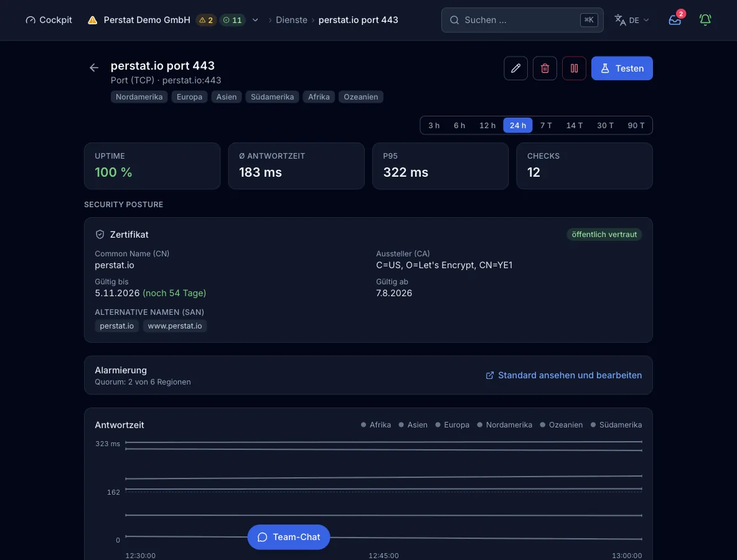
Task: Click the Ozeanien region tag under title
Action: click(361, 97)
